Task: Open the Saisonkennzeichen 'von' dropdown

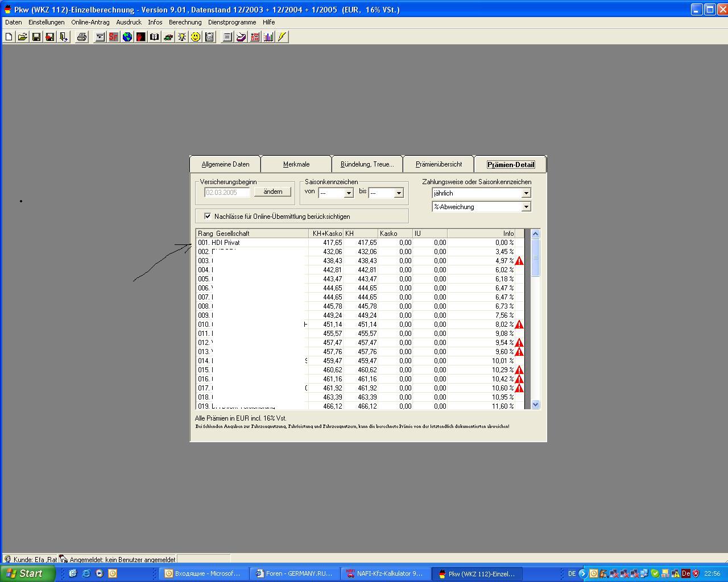Action: 348,193
